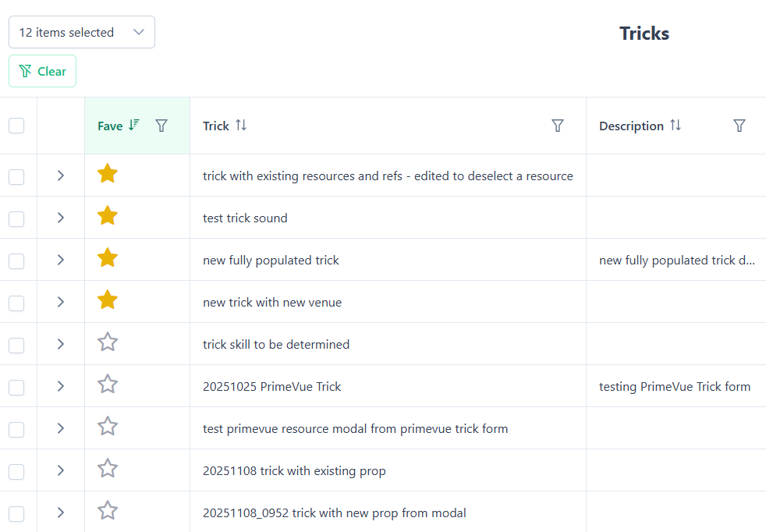This screenshot has height=532, width=766.
Task: Expand the 'new fully populated trick' row
Action: pyautogui.click(x=61, y=260)
